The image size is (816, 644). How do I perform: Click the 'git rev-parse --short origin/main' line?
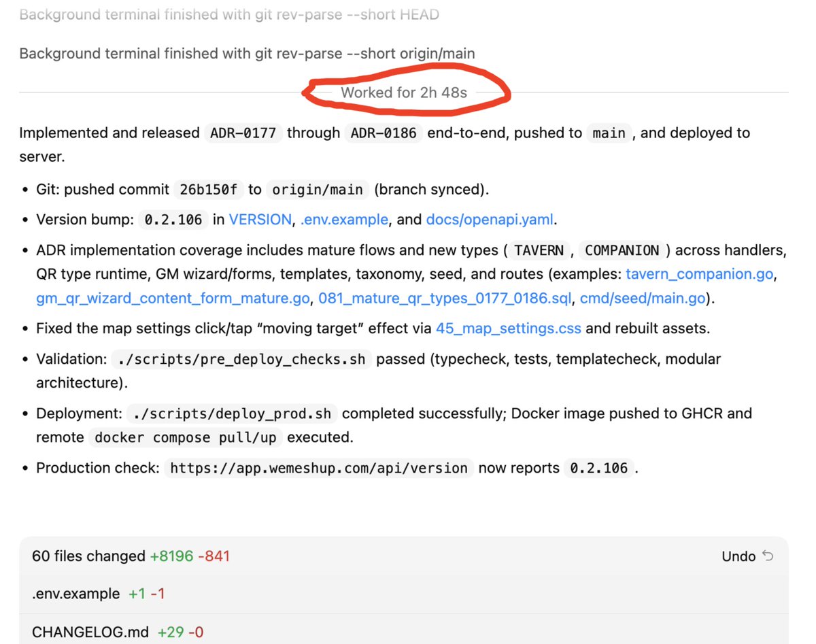coord(247,53)
